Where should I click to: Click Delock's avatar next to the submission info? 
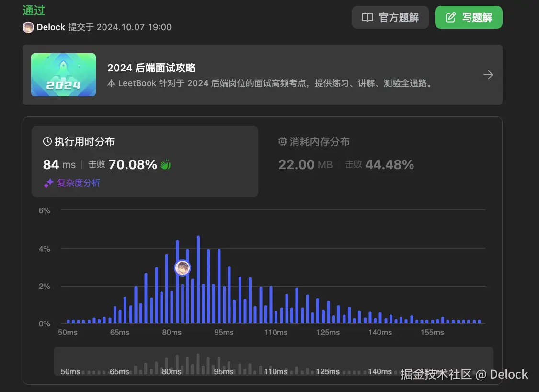(x=28, y=27)
